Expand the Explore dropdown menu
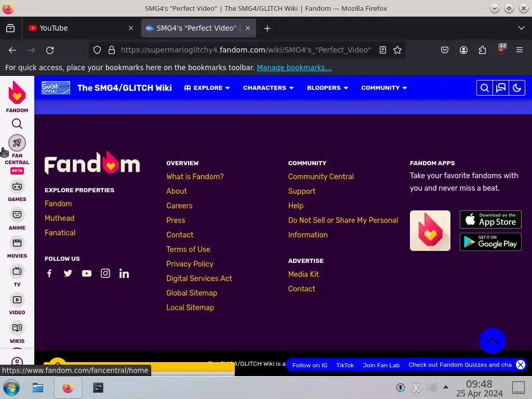This screenshot has width=532, height=399. [207, 88]
